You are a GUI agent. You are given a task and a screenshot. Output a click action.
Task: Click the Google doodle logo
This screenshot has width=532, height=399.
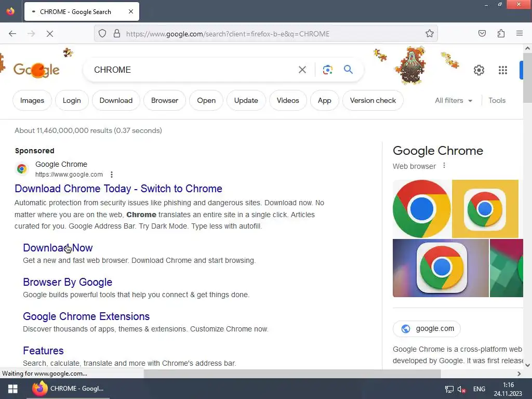pyautogui.click(x=36, y=70)
